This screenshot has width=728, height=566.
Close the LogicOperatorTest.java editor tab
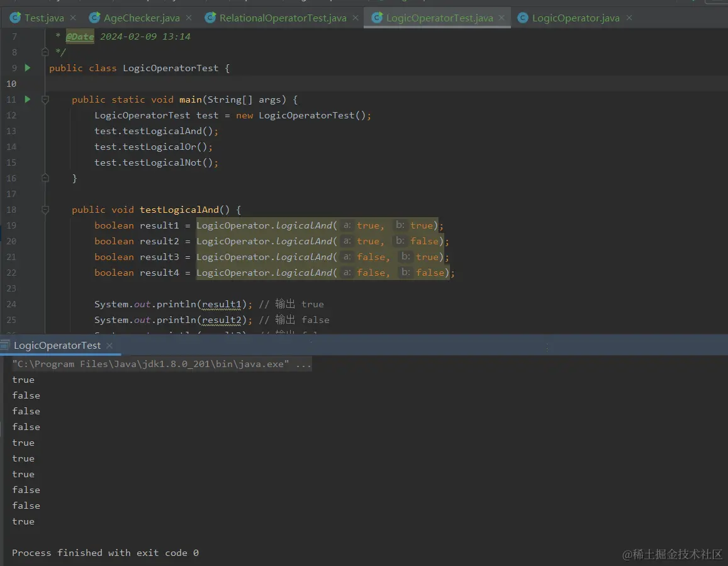501,18
